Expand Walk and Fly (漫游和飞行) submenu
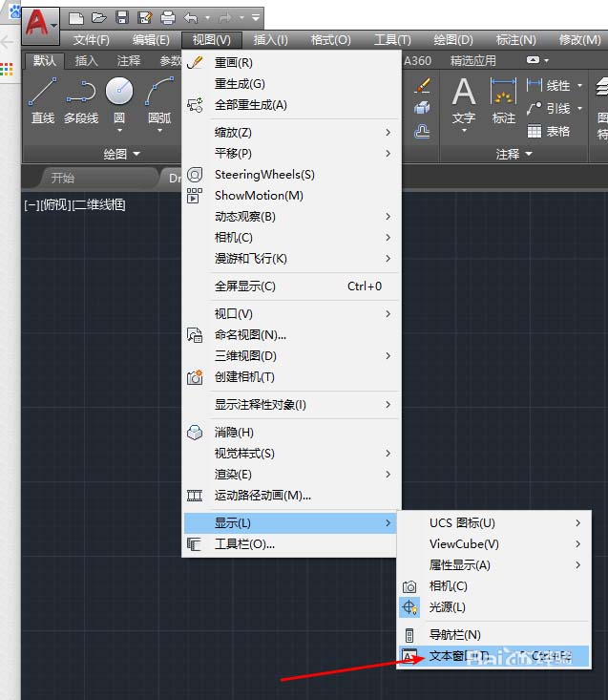Viewport: 608px width, 700px height. click(x=290, y=259)
